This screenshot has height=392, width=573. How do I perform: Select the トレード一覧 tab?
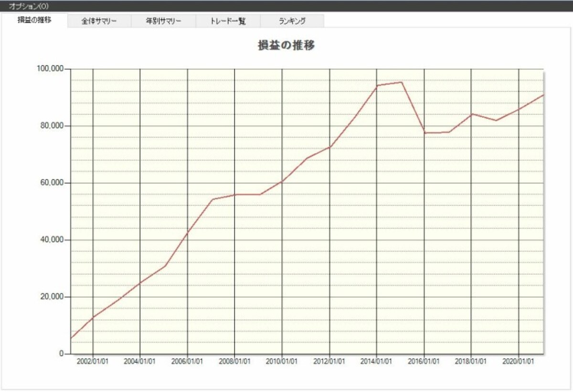tap(228, 21)
